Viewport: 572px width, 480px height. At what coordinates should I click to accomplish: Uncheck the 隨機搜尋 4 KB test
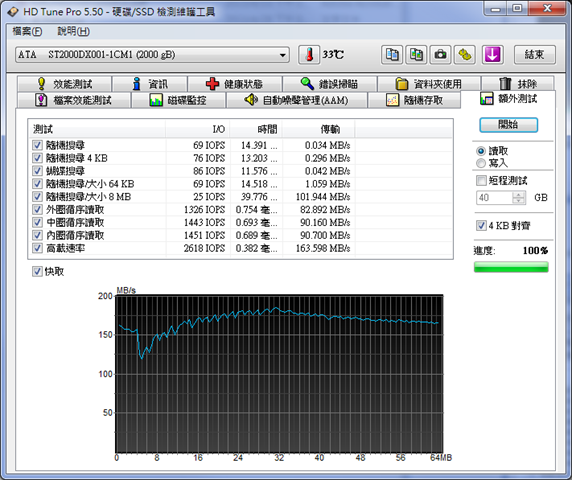(37, 158)
